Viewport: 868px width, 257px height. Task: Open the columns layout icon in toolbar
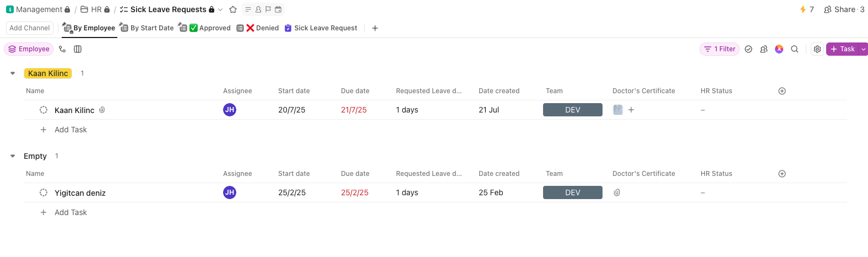pos(78,49)
